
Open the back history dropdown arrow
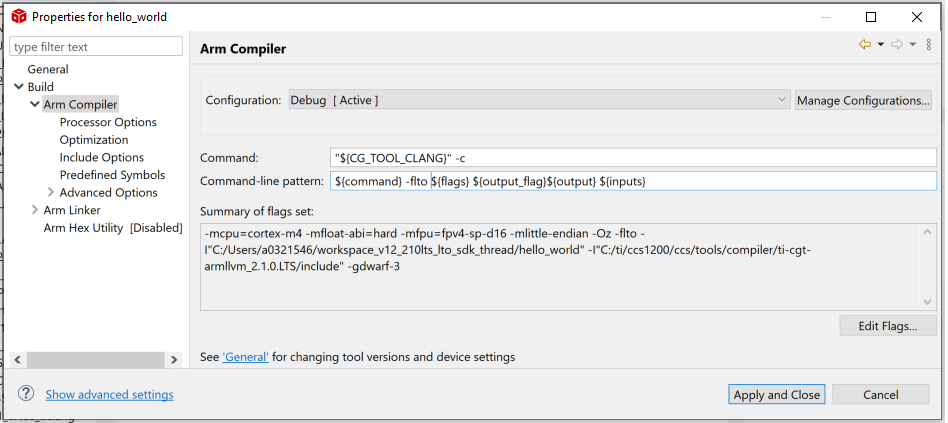880,44
